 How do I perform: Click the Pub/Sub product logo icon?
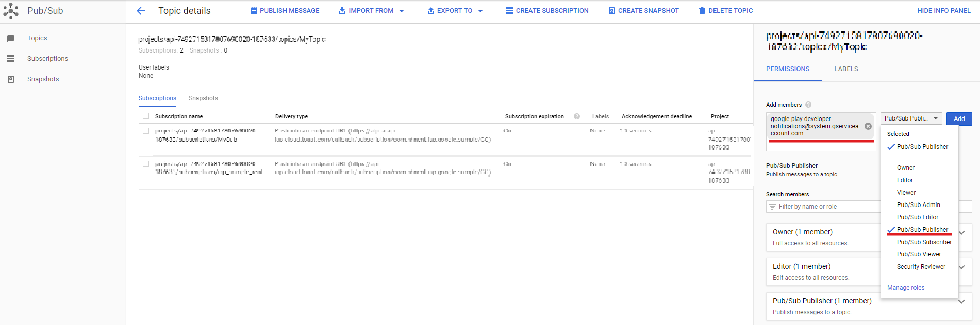pos(11,11)
